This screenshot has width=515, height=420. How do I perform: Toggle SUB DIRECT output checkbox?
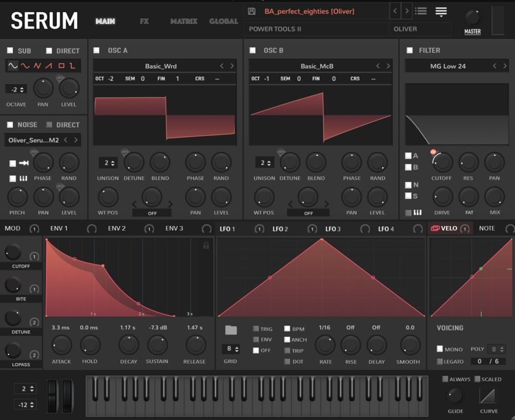click(x=49, y=51)
